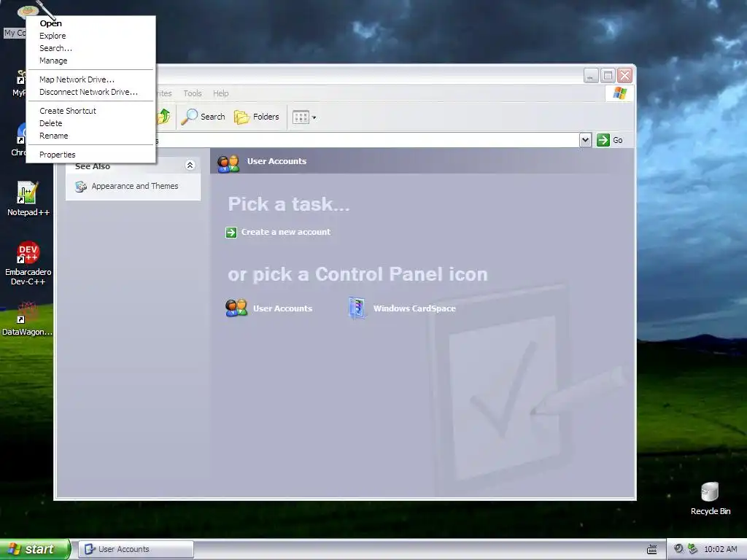
Task: Select the DataWagon desktop shortcut
Action: (27, 319)
